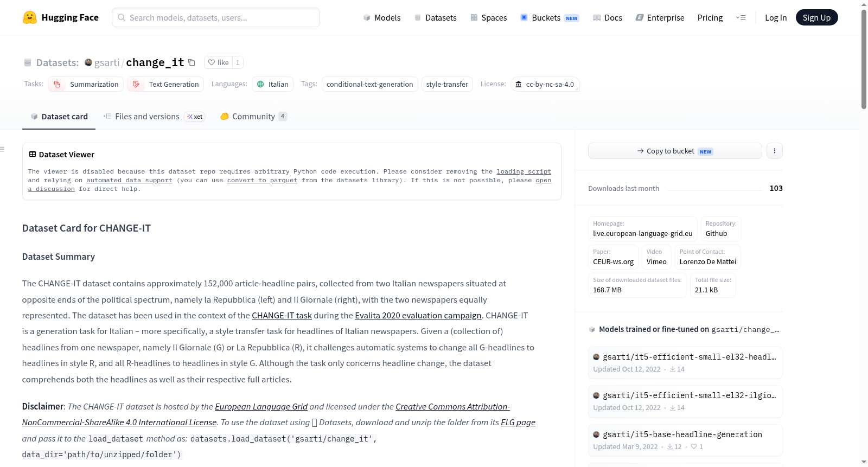
Task: Visit the European Language Grid link
Action: (x=261, y=407)
